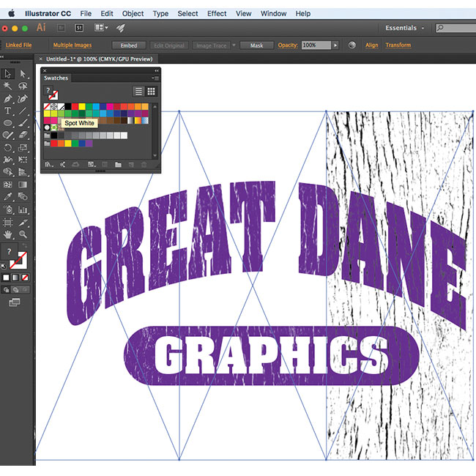Select the Selection tool (black arrow)
This screenshot has width=476, height=476.
(x=7, y=74)
